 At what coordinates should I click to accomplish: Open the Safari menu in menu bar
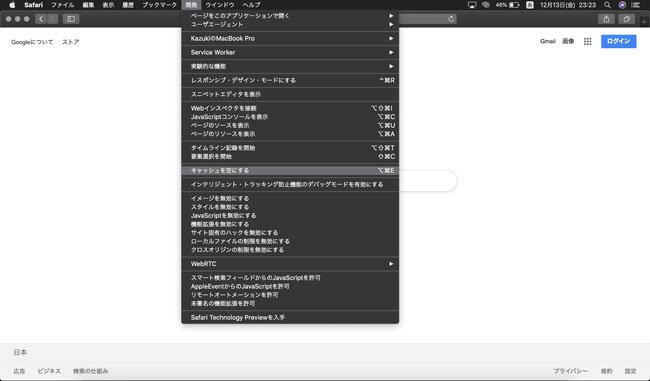point(33,5)
